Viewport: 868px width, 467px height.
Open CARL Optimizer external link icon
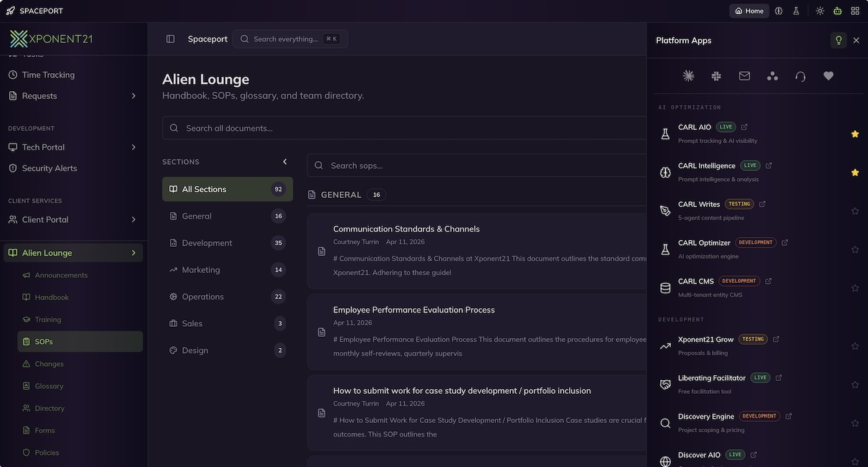click(x=784, y=242)
